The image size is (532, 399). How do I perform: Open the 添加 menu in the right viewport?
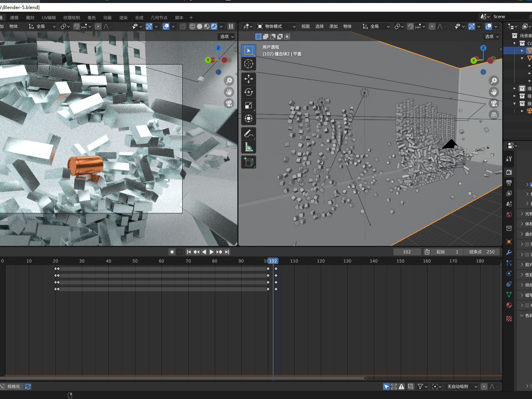click(334, 26)
